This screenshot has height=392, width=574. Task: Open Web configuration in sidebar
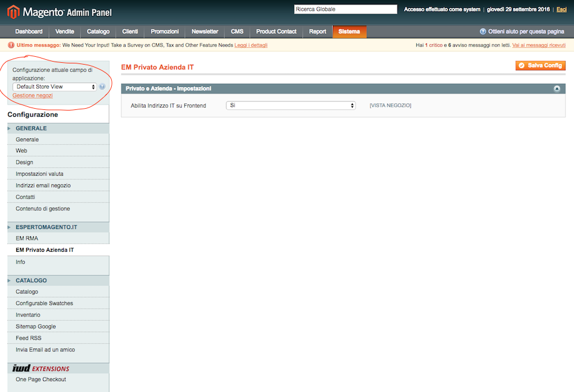click(x=58, y=151)
